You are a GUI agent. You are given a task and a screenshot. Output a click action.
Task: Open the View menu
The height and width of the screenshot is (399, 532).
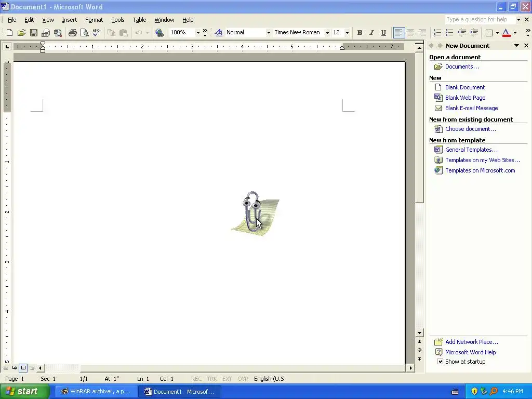tap(48, 20)
